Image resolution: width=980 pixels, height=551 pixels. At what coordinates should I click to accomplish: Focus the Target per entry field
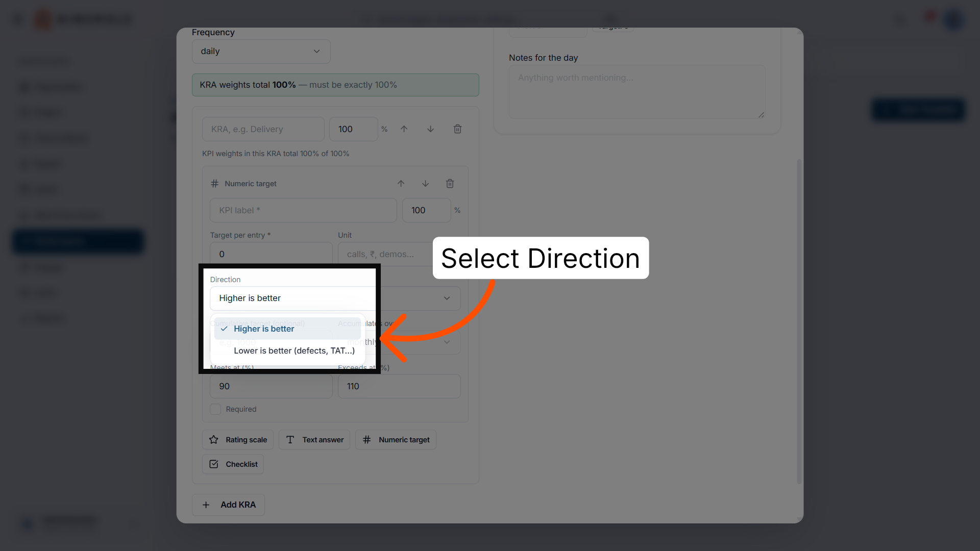pyautogui.click(x=271, y=254)
